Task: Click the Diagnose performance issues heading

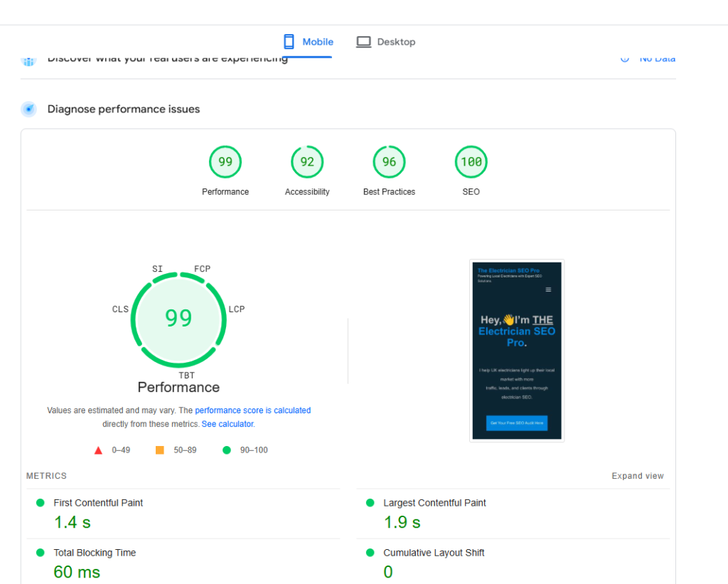Action: [124, 109]
